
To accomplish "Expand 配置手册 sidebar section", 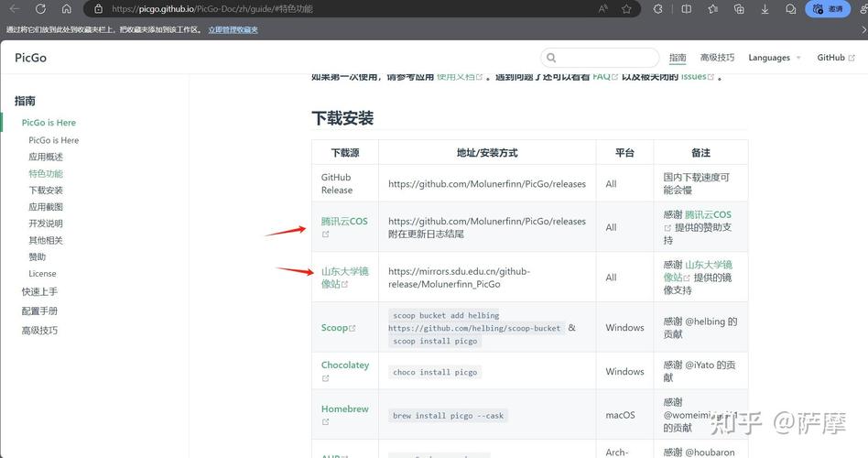I will click(39, 311).
